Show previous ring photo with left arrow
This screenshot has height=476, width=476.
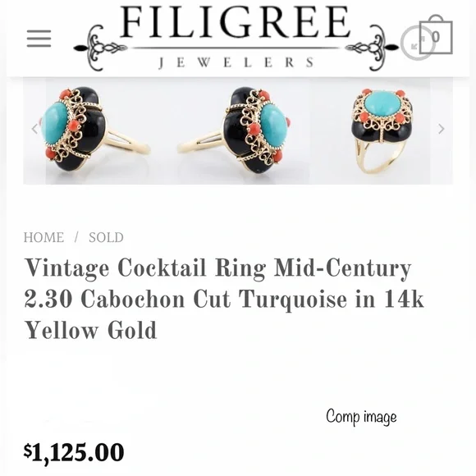34,129
